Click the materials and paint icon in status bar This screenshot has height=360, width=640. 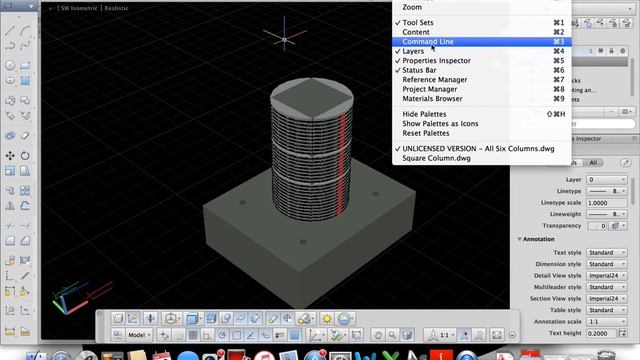click(x=305, y=318)
